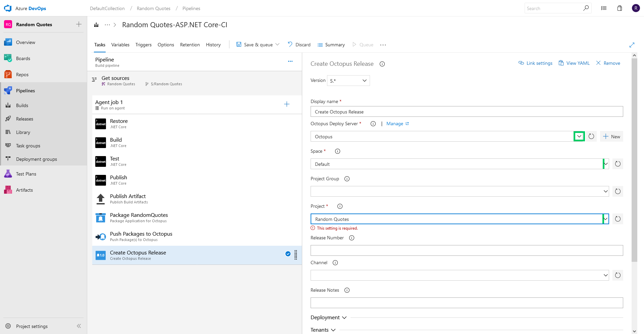Refresh the Space list
This screenshot has height=334, width=644.
pos(618,164)
